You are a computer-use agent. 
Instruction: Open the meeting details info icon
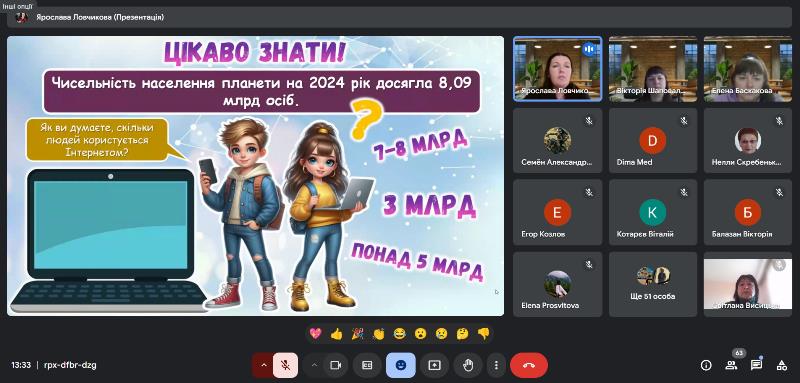706,365
